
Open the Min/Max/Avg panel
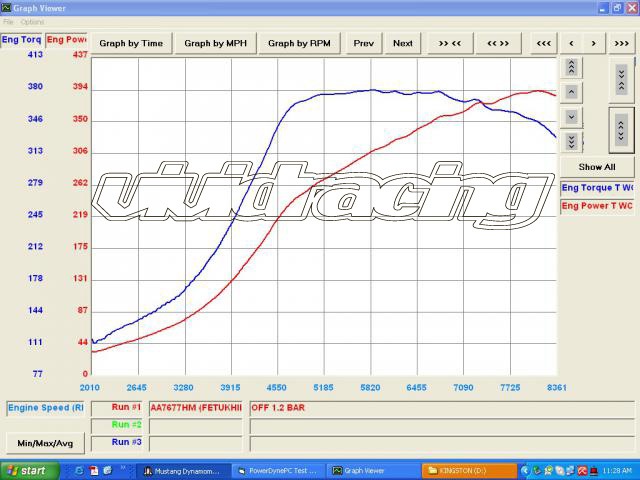coord(45,443)
